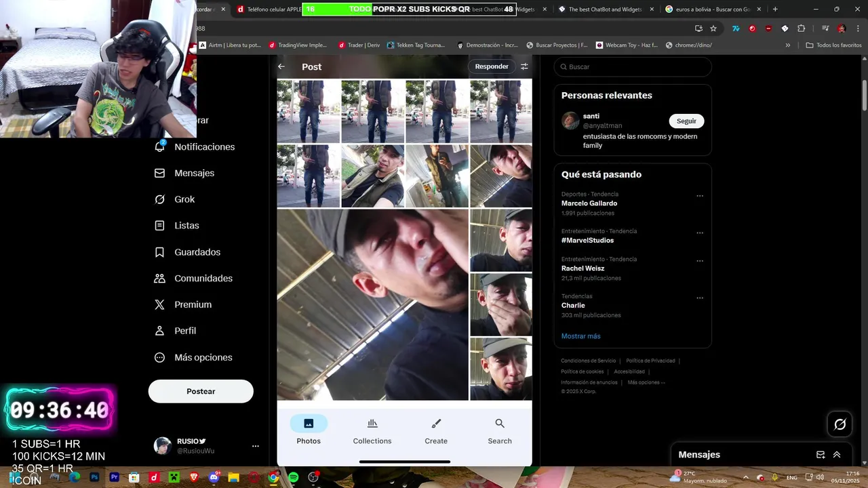Image resolution: width=868 pixels, height=488 pixels.
Task: Open Chrome three-dot menu
Action: pos(857,28)
